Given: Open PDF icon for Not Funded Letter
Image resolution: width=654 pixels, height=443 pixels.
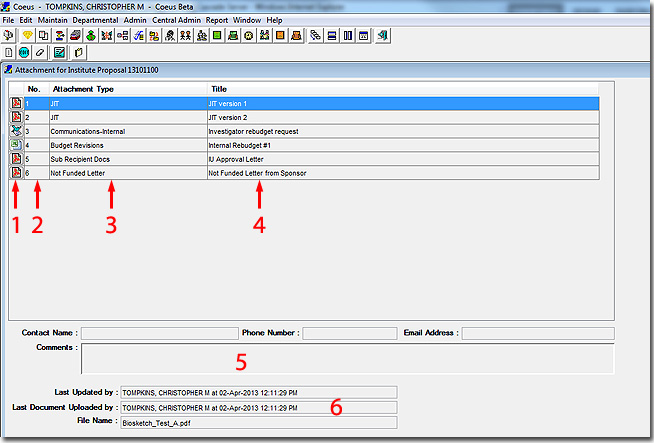Looking at the screenshot, I should (16, 173).
